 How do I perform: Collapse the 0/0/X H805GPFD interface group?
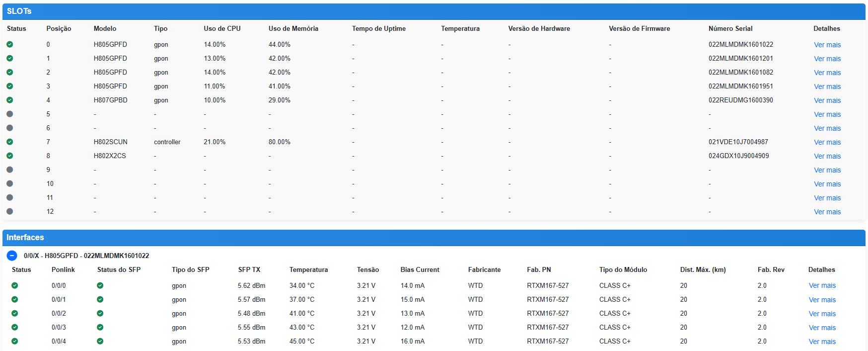pos(12,256)
